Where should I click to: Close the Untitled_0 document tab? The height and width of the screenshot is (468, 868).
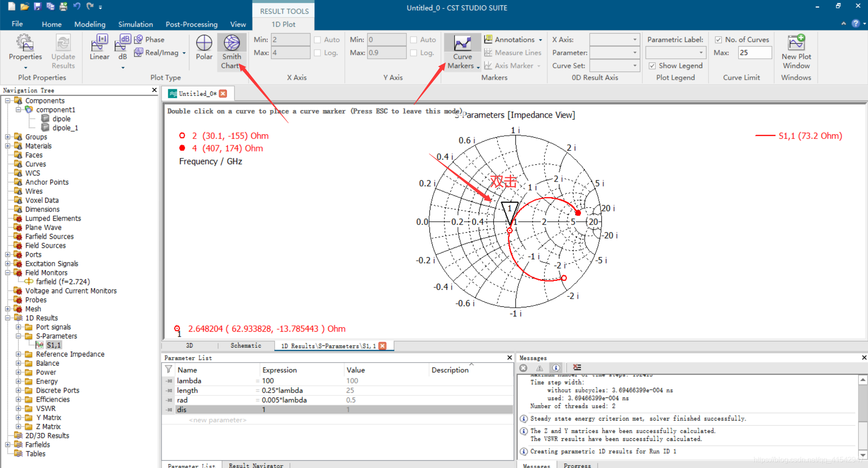(x=223, y=93)
